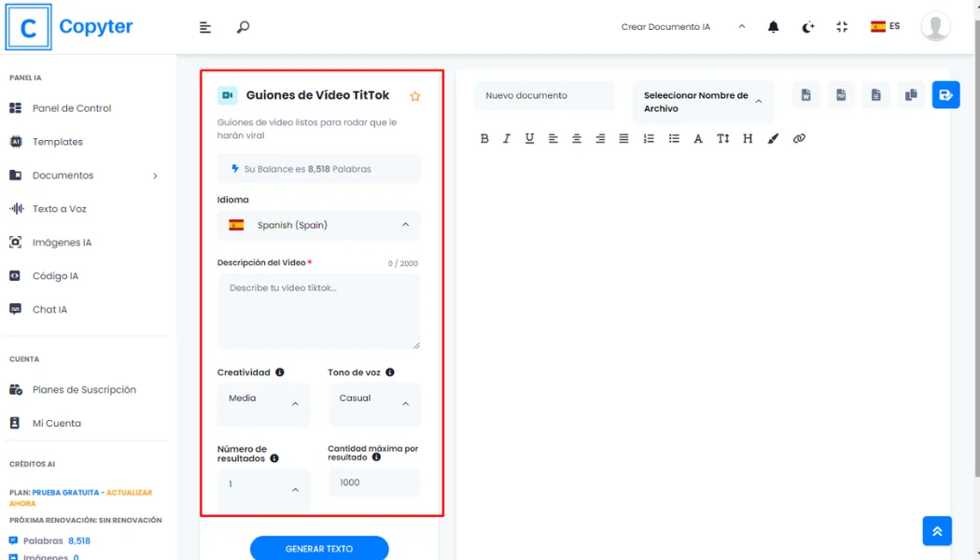The image size is (980, 560).
Task: Export document as Word file
Action: [x=805, y=95]
